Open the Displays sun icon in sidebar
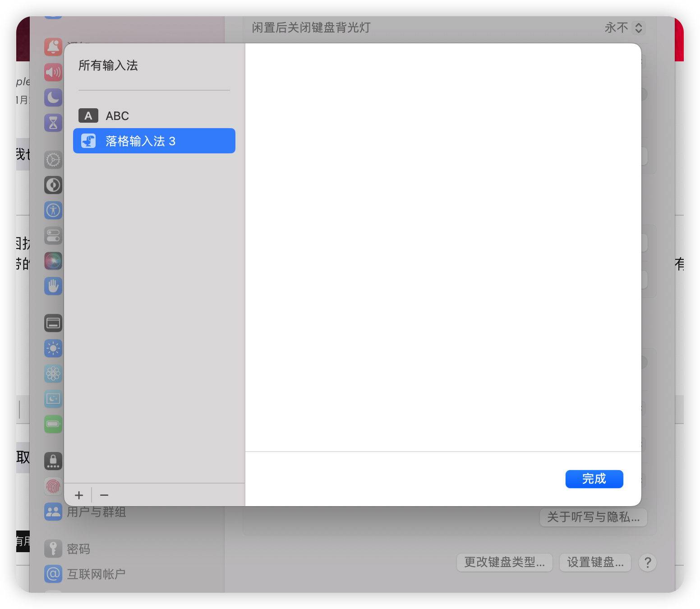This screenshot has width=700, height=609. click(53, 348)
